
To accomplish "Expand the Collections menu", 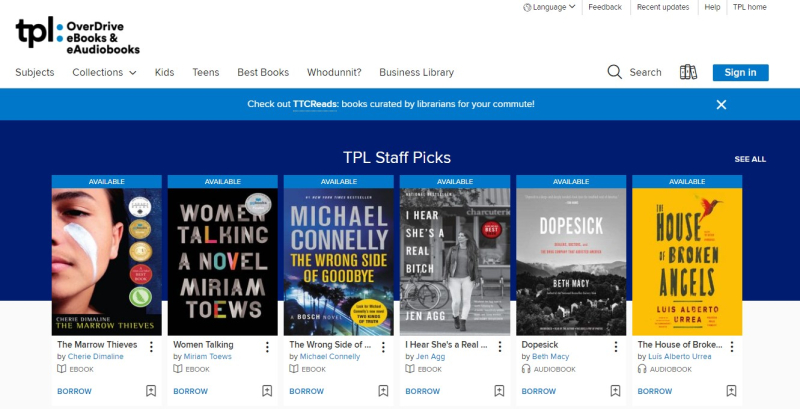I will [x=104, y=72].
